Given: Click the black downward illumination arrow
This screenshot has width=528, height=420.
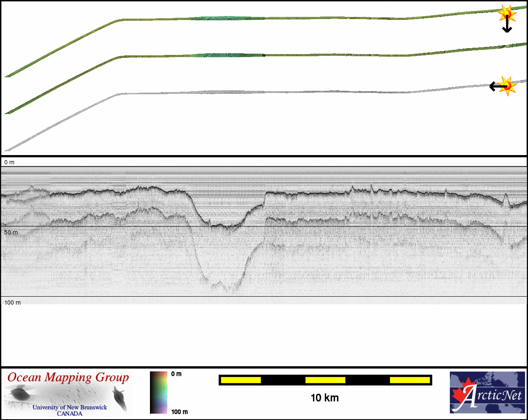Looking at the screenshot, I should [507, 26].
